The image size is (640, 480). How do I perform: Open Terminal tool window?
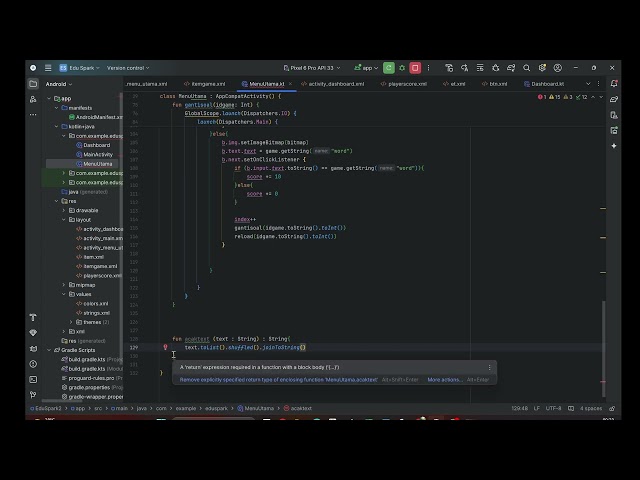pyautogui.click(x=33, y=379)
